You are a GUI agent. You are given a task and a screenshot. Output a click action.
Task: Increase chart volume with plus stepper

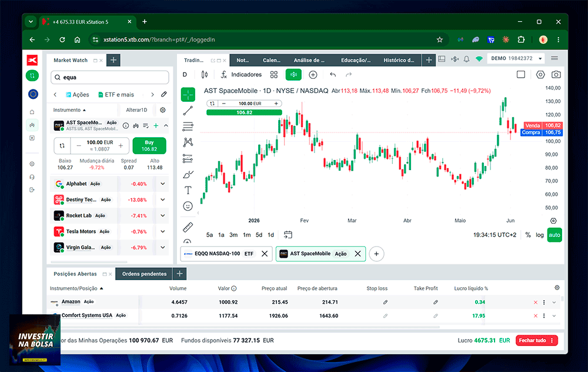tap(276, 104)
